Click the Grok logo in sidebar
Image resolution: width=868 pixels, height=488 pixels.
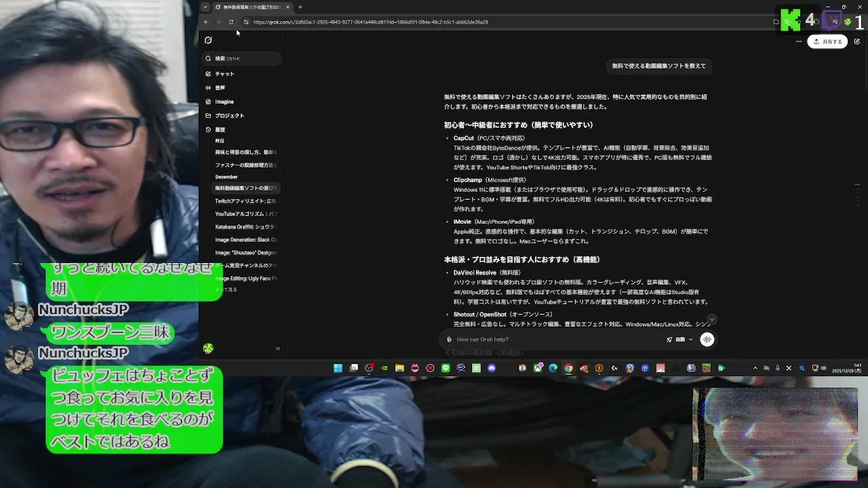208,41
